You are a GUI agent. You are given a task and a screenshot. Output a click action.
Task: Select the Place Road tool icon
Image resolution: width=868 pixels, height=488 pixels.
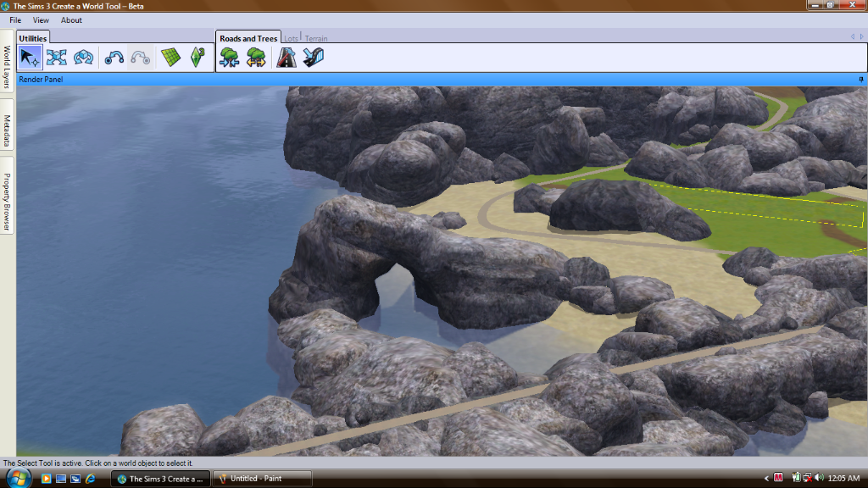[287, 58]
